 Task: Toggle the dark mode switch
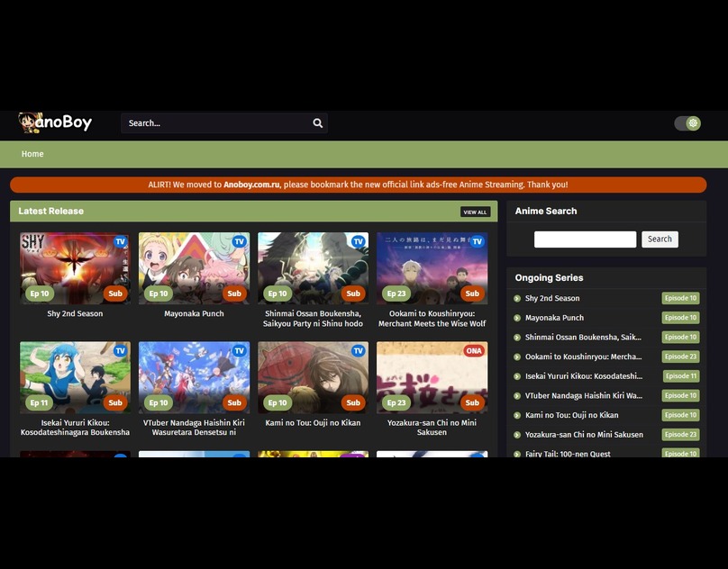(x=687, y=123)
